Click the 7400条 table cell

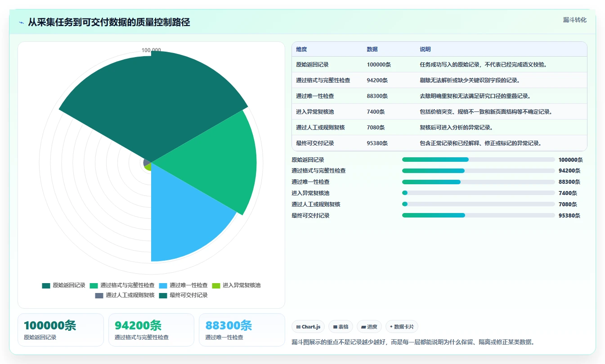tap(376, 112)
